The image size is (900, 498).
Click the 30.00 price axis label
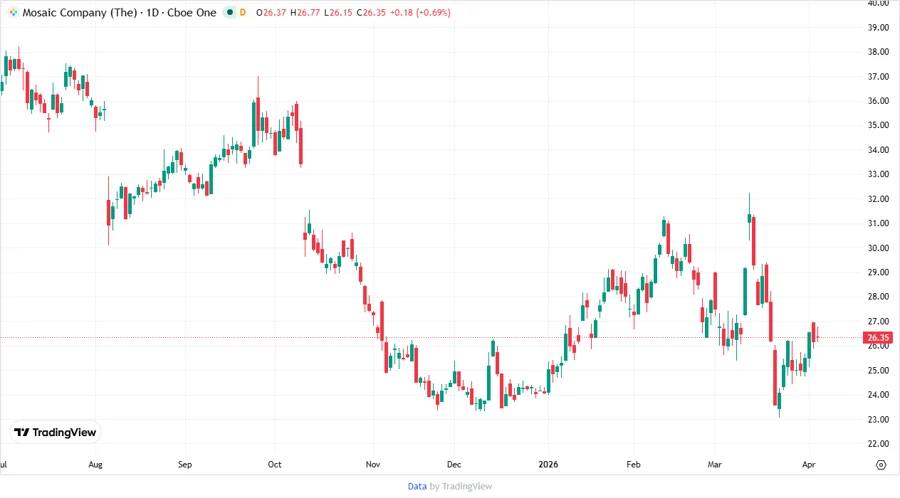pos(878,248)
